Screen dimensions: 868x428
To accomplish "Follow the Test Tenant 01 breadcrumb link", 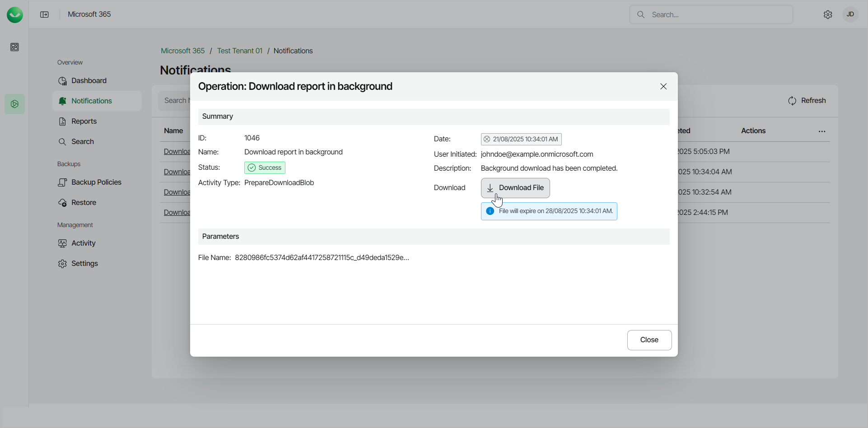I will point(239,51).
